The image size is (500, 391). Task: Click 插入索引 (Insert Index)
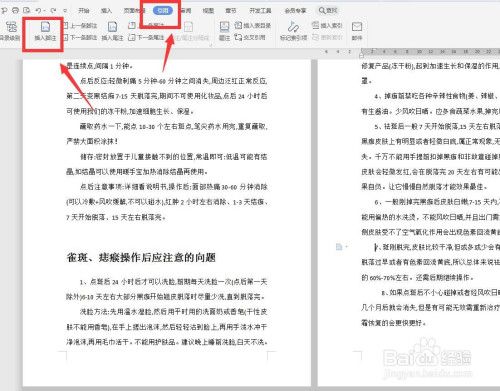coord(327,25)
